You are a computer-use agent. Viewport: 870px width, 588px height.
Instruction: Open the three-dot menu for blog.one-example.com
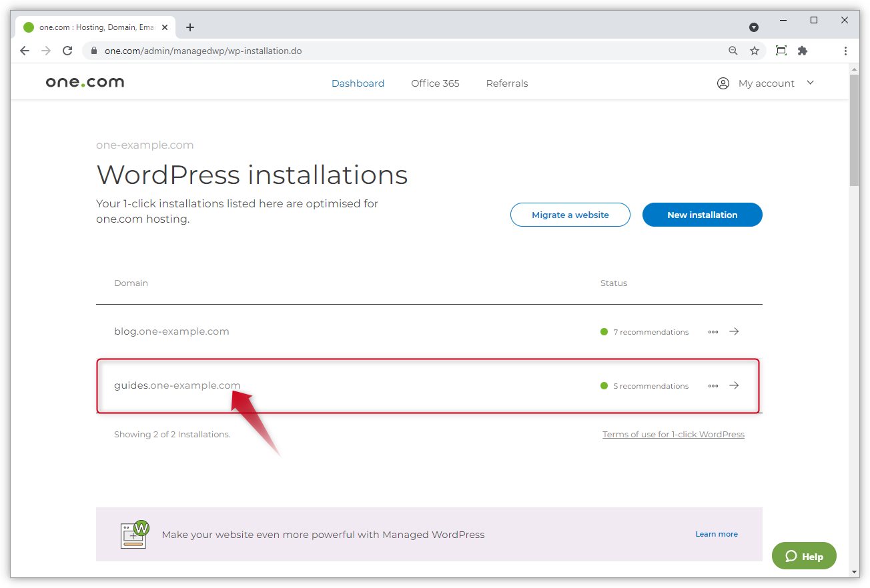tap(713, 331)
